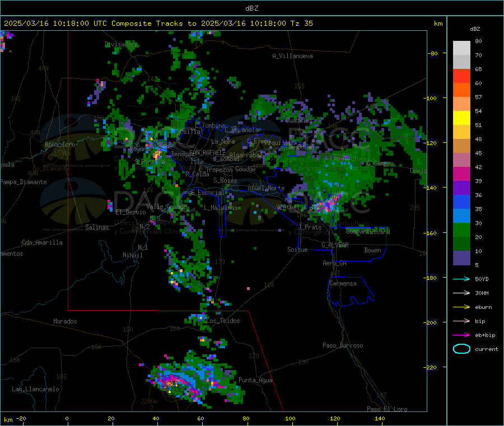The image size is (504, 426).
Task: Click the Carmensa map label
Action: pyautogui.click(x=343, y=283)
